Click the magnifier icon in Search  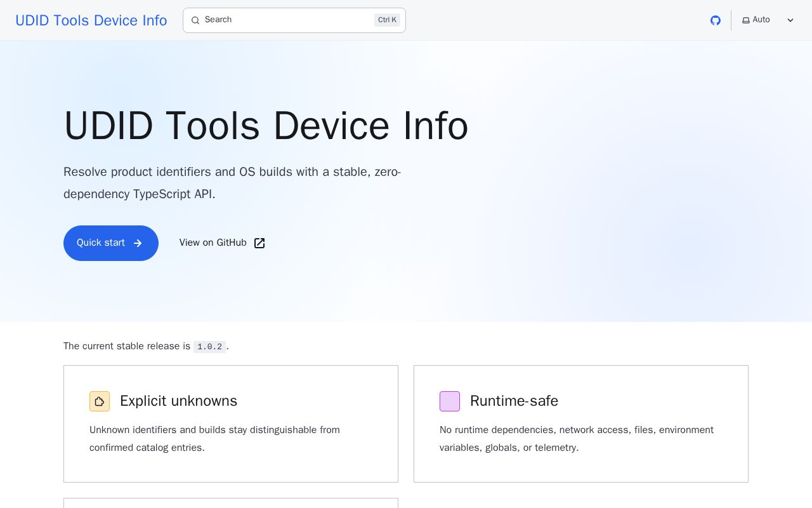(195, 20)
